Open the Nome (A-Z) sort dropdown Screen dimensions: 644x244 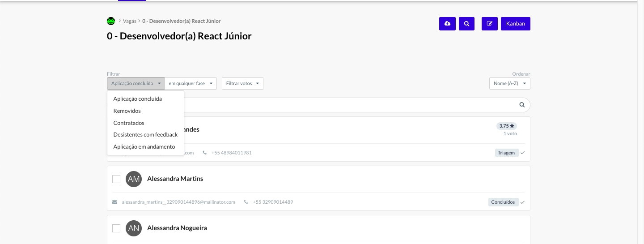(510, 83)
